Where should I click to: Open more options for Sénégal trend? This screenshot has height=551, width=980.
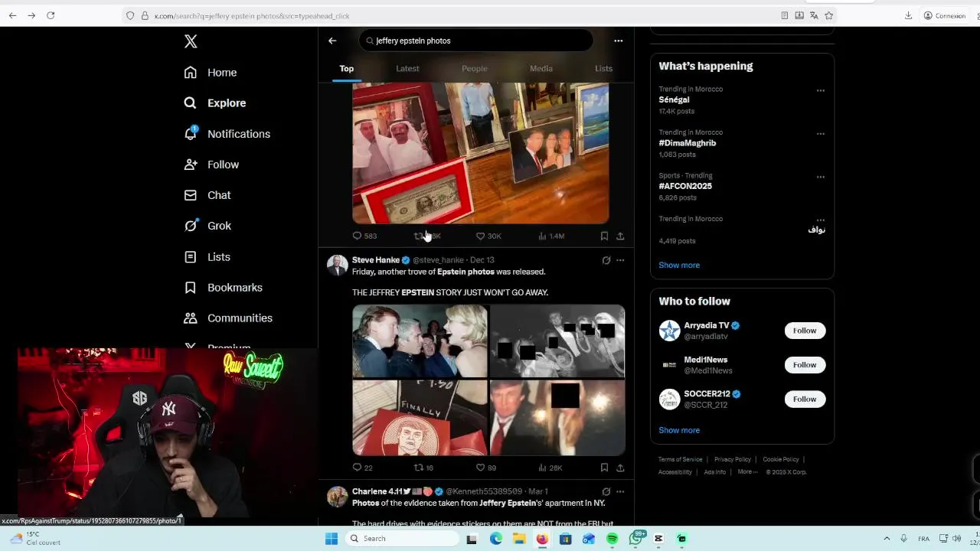[x=820, y=90]
